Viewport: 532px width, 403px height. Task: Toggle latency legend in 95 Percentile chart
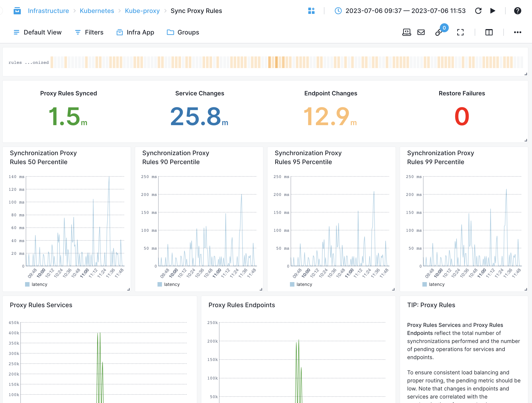pos(301,284)
